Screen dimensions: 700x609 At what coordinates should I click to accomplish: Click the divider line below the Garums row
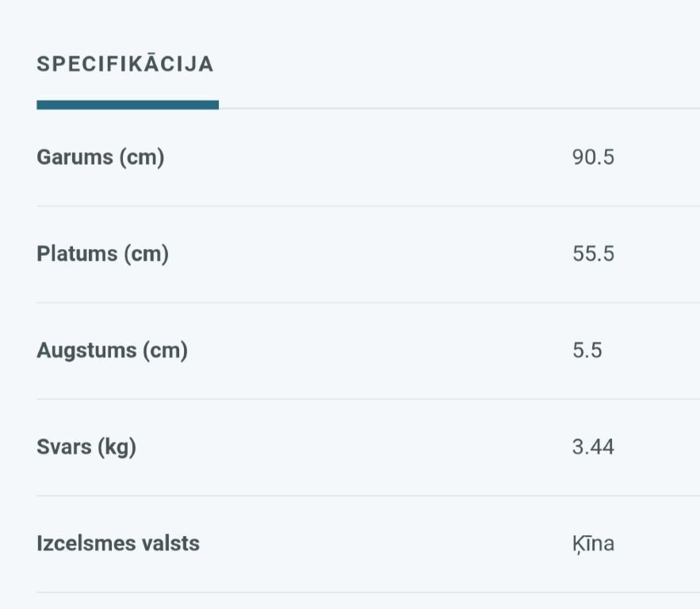[369, 206]
